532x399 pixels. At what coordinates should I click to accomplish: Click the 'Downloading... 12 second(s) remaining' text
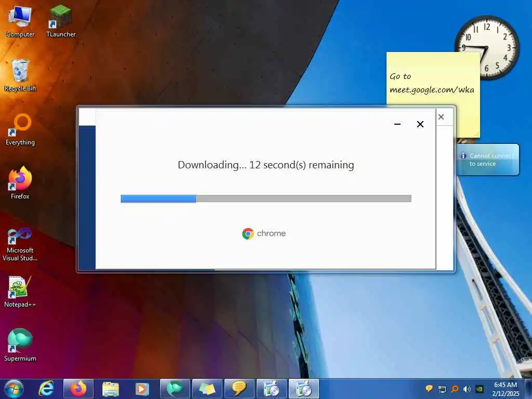265,165
